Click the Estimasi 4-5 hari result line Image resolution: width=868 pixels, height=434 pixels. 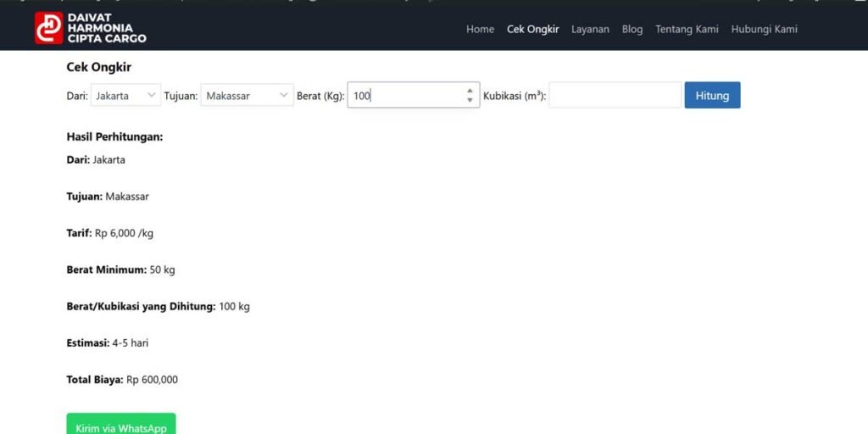107,343
